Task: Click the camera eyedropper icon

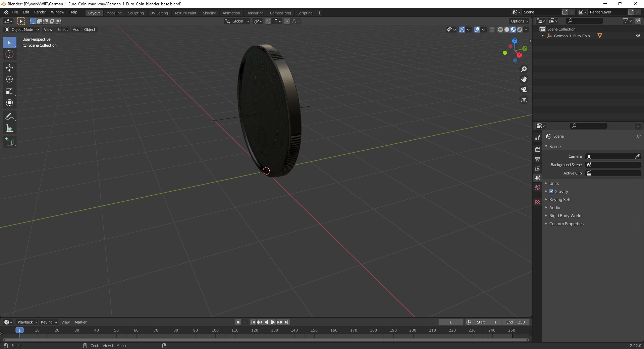Action: (x=637, y=156)
